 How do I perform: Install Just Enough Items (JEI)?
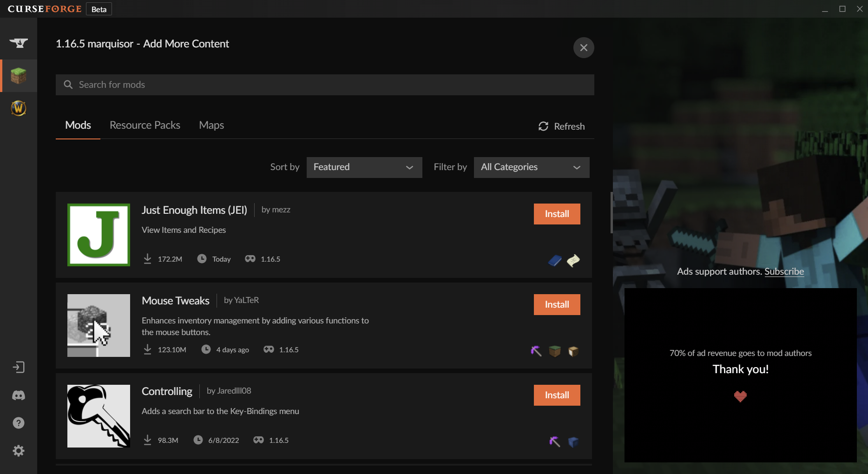(557, 214)
